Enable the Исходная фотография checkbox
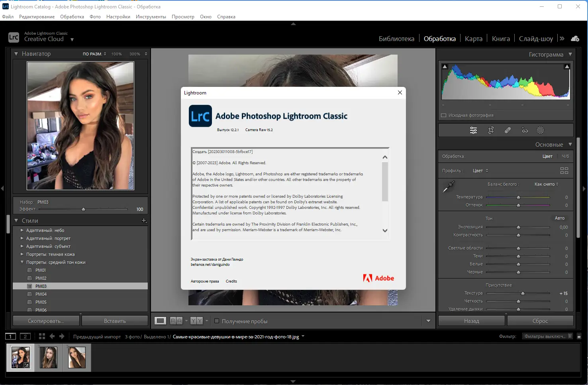Image resolution: width=588 pixels, height=385 pixels. pyautogui.click(x=444, y=116)
